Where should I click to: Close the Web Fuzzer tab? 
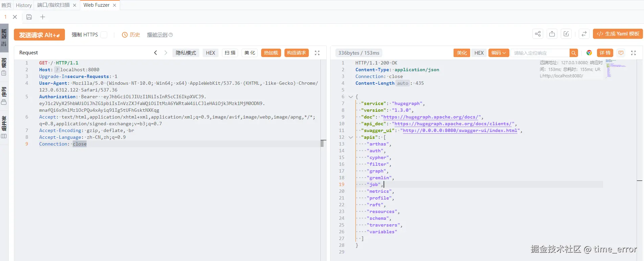click(x=115, y=5)
